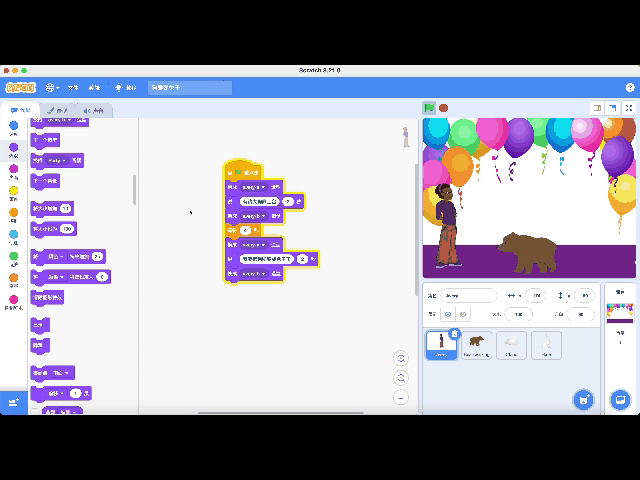Screen dimensions: 640x480
Task: Set sprite to visible with the eye icon
Action: pos(448,314)
